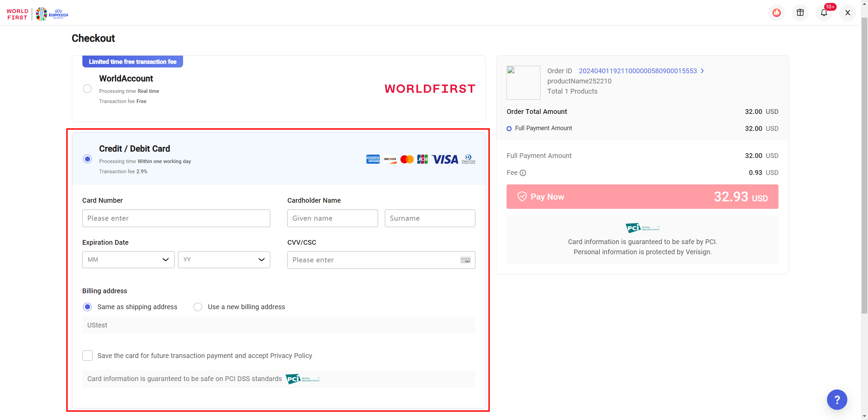Click the thumbs-up feedback icon

point(776,13)
